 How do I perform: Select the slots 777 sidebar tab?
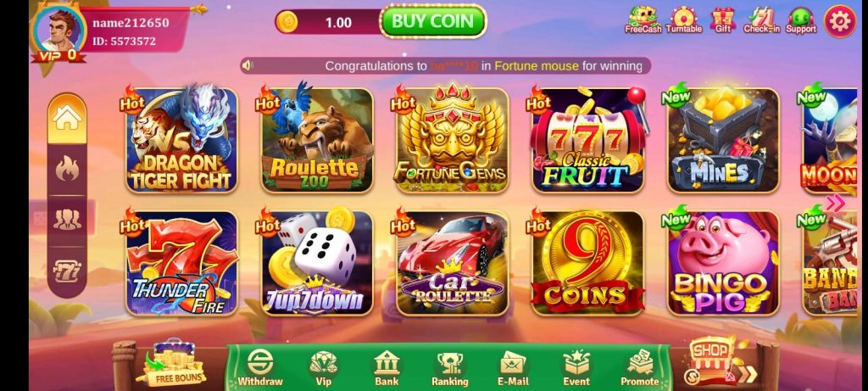67,271
